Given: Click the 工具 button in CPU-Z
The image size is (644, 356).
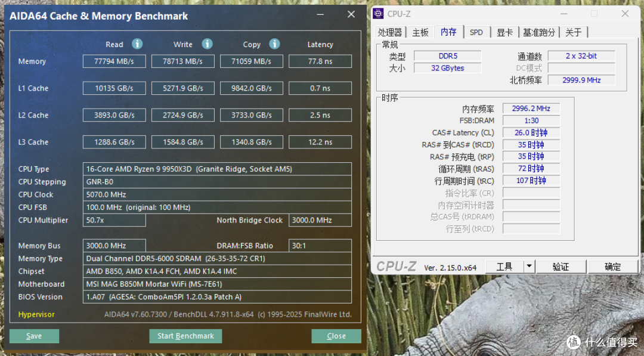Looking at the screenshot, I should click(x=504, y=267).
